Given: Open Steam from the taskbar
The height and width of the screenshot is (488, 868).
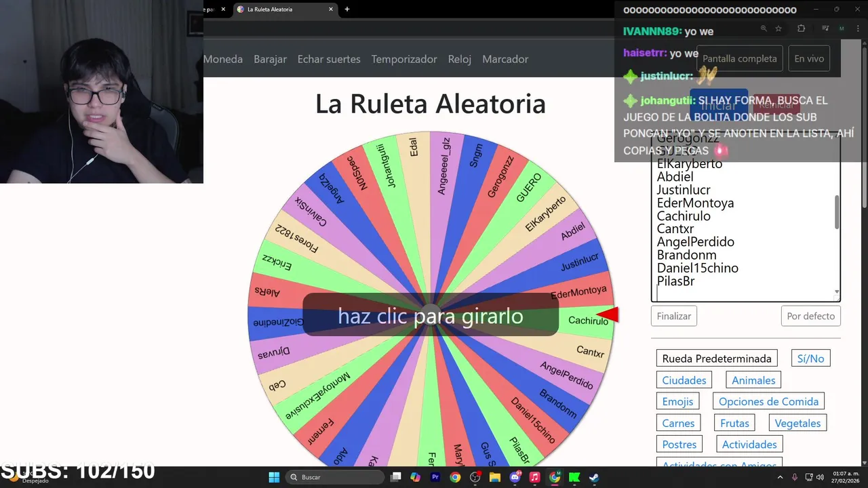Looking at the screenshot, I should [594, 477].
